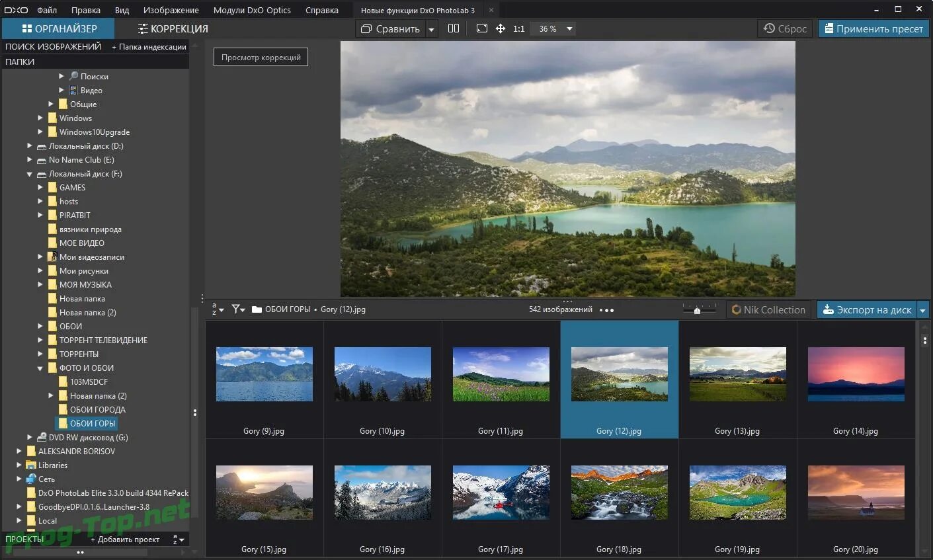Select the DxO PhotoLab Elite 3.3.0 build folder
Viewport: 933px width, 560px height.
pyautogui.click(x=107, y=493)
